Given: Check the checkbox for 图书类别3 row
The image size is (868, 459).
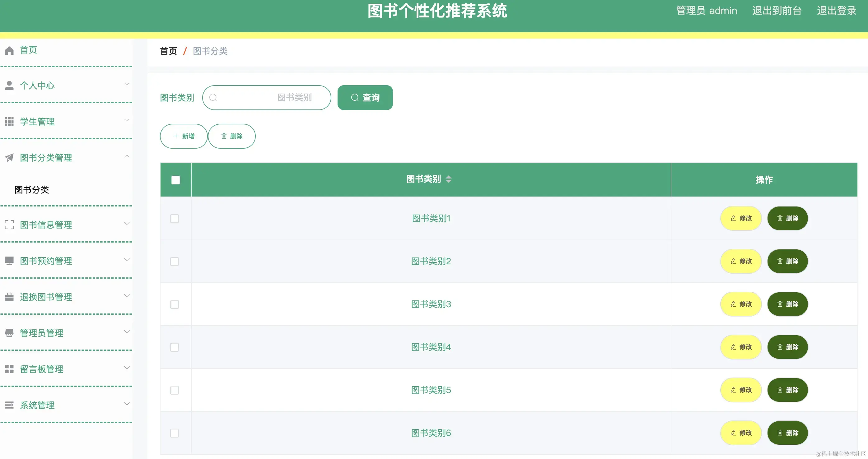Looking at the screenshot, I should 175,304.
